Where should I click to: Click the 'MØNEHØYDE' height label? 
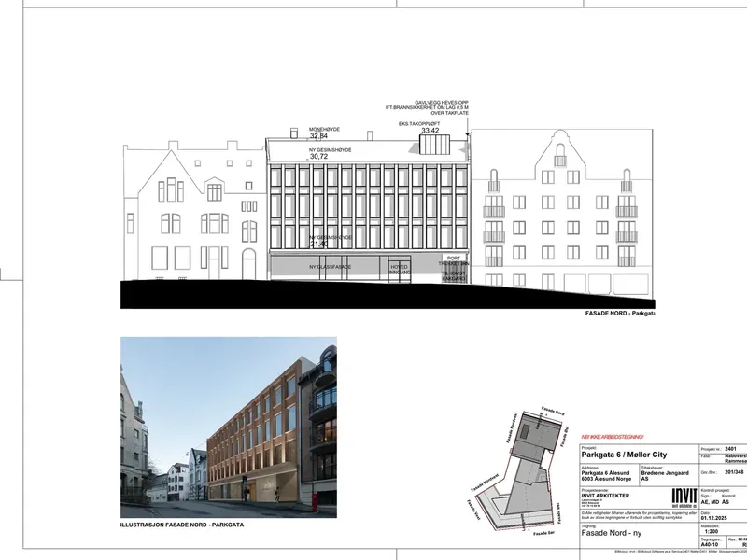(324, 130)
